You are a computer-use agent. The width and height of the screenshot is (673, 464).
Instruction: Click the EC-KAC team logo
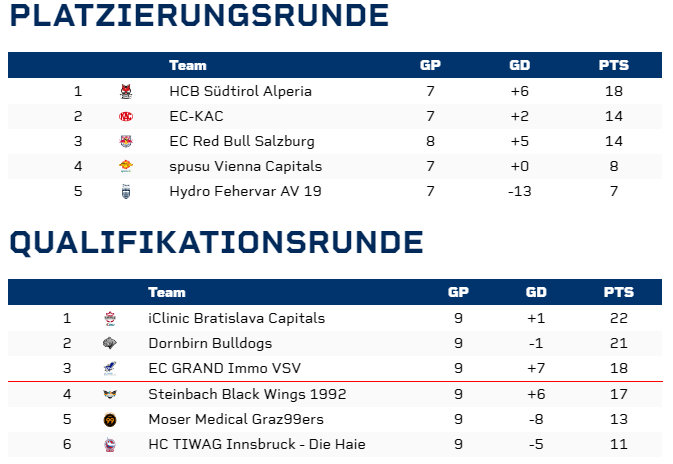click(126, 117)
